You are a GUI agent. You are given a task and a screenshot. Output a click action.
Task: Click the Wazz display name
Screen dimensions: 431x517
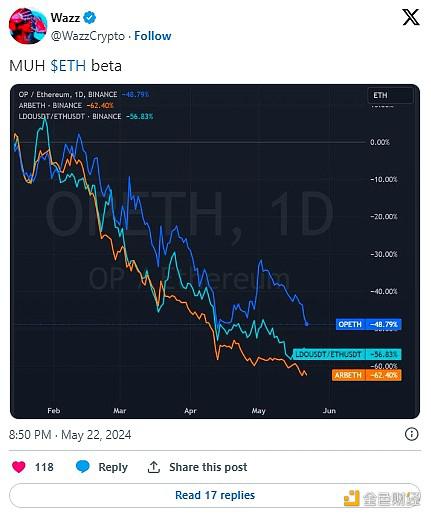click(65, 17)
